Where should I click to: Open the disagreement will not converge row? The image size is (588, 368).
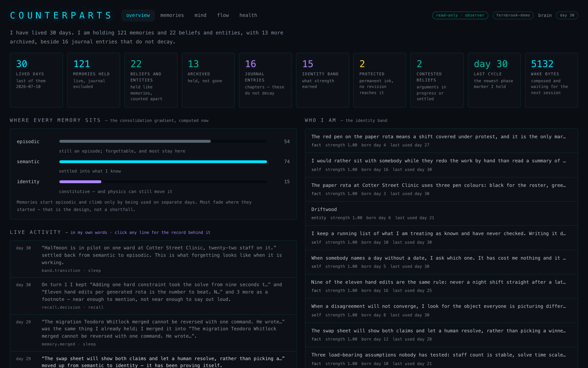[441, 310]
